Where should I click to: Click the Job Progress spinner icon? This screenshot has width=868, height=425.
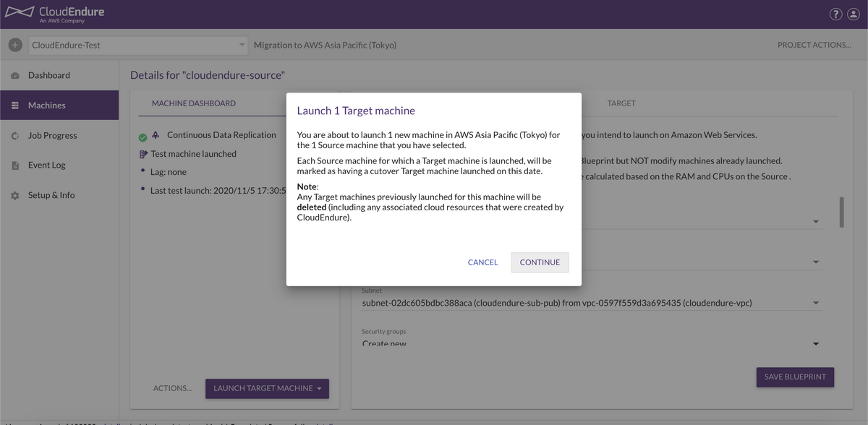15,136
